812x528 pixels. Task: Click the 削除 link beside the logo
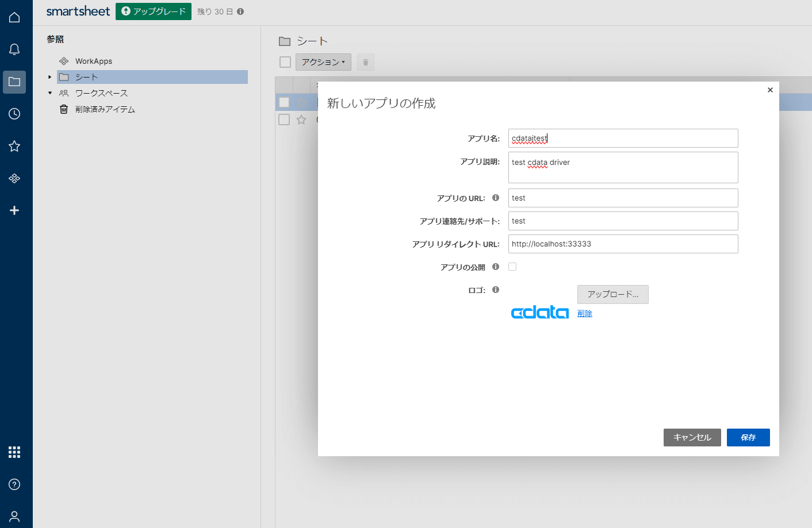point(585,313)
